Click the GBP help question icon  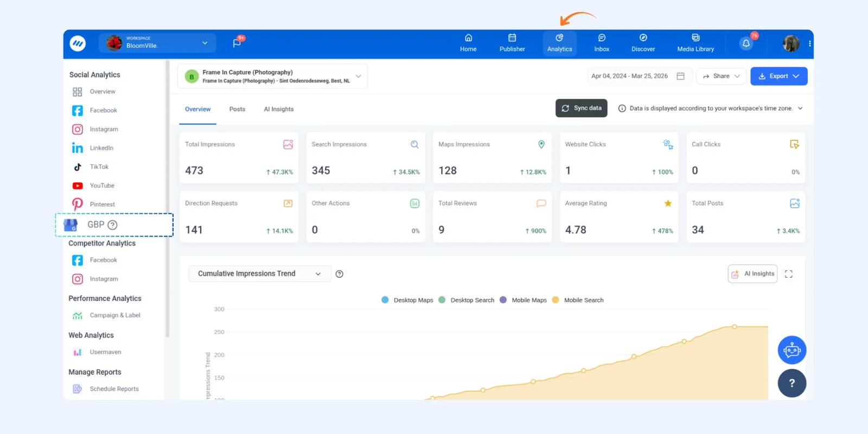tap(112, 225)
